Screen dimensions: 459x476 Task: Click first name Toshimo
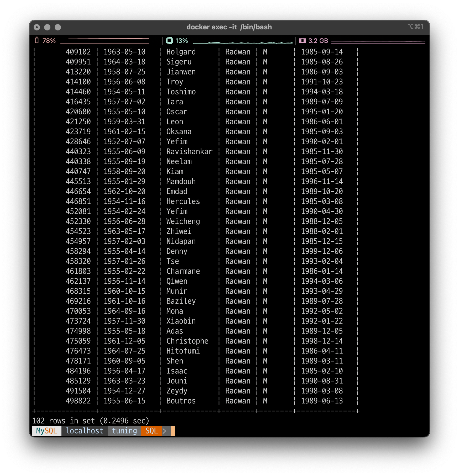[x=181, y=92]
